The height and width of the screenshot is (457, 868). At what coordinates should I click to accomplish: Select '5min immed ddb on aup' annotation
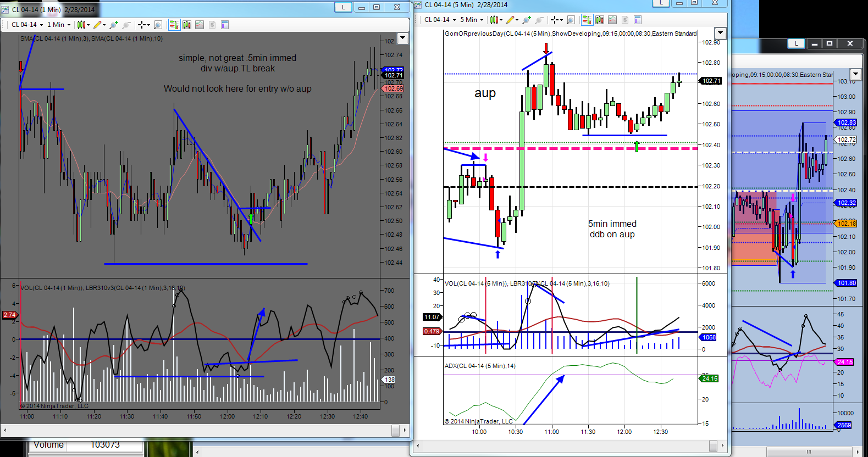coord(612,229)
